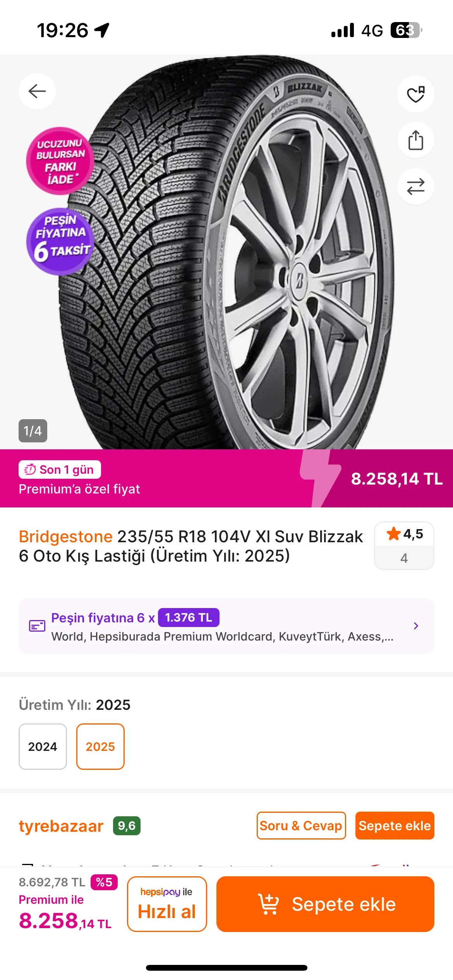Tap the installment card icon

[37, 626]
